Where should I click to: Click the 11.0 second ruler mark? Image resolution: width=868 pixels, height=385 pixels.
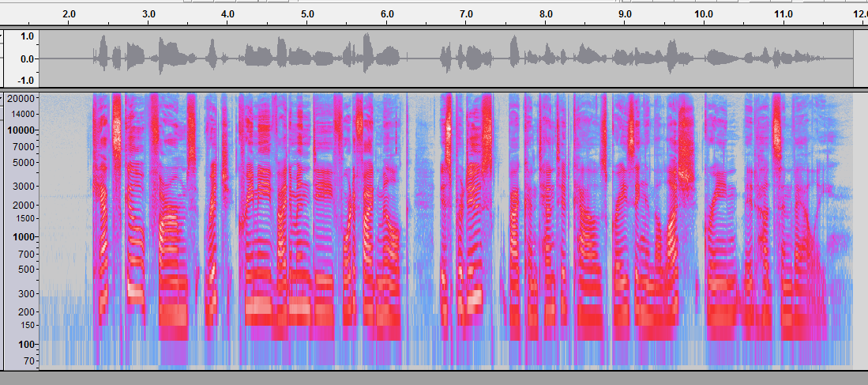[x=783, y=14]
